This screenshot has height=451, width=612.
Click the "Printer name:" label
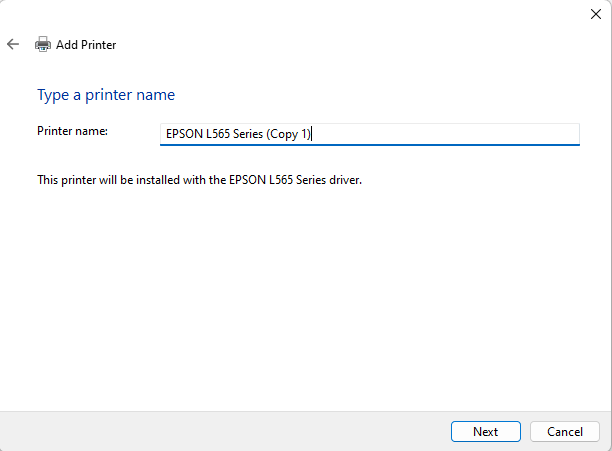point(72,131)
